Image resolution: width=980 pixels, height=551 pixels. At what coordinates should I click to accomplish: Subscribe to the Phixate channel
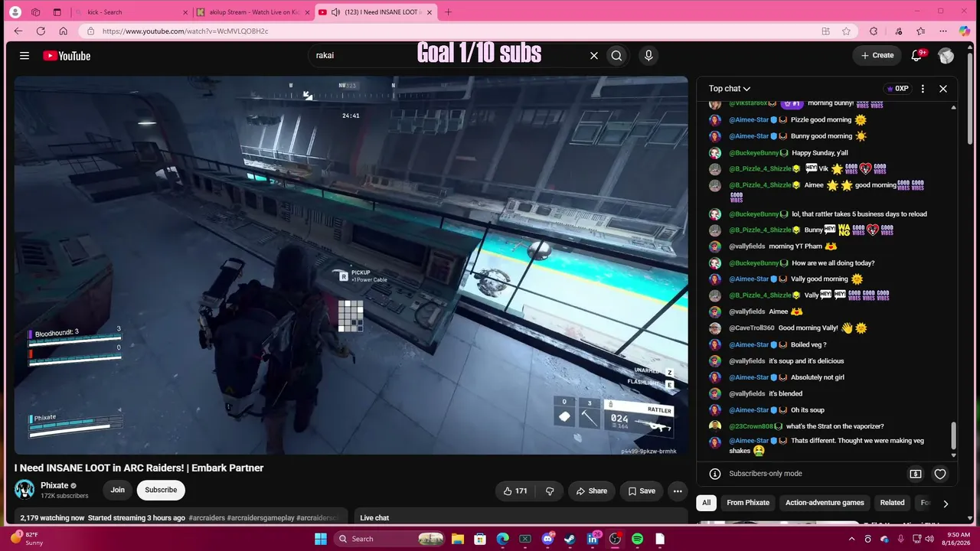161,490
